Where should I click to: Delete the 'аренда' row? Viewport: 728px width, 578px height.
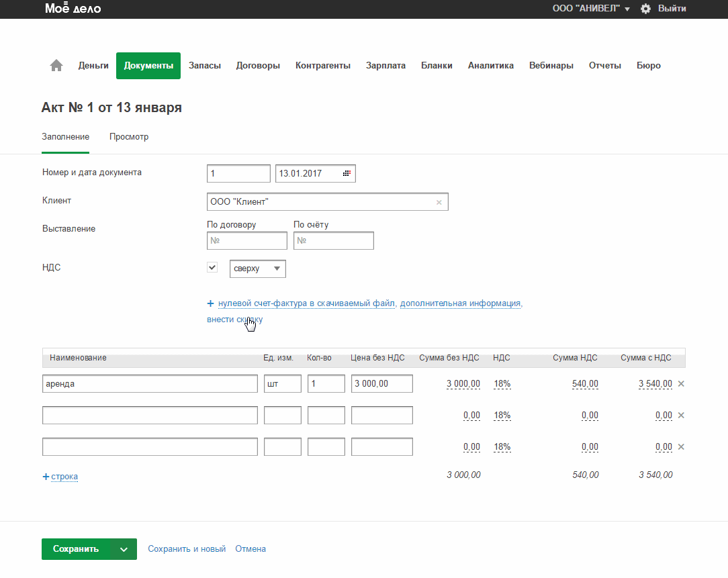click(680, 384)
